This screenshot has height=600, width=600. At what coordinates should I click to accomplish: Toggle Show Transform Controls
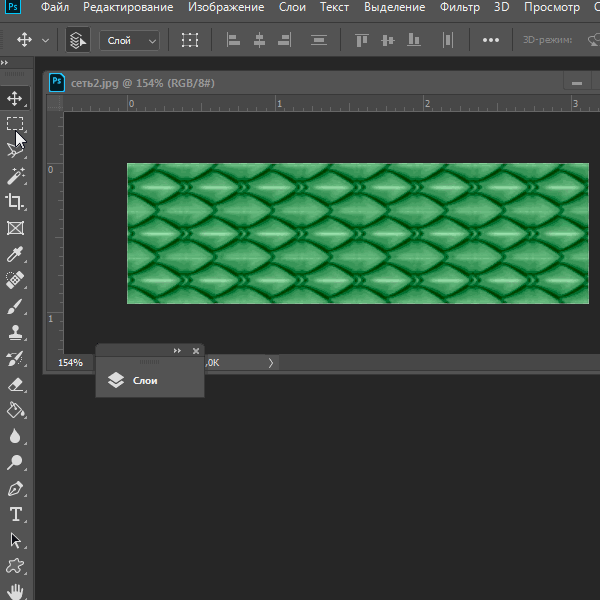(x=190, y=40)
